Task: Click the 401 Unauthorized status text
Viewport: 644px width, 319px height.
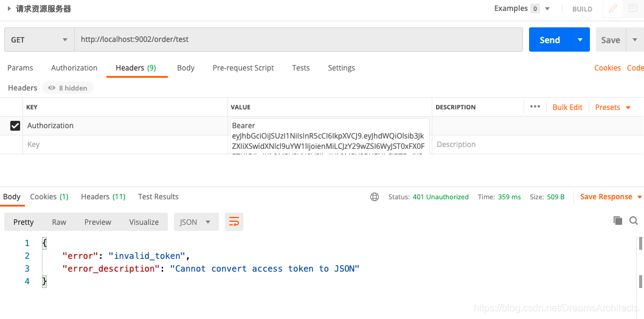Action: 441,197
